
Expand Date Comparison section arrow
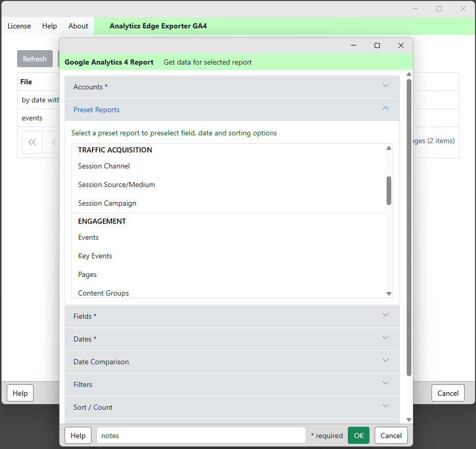385,361
